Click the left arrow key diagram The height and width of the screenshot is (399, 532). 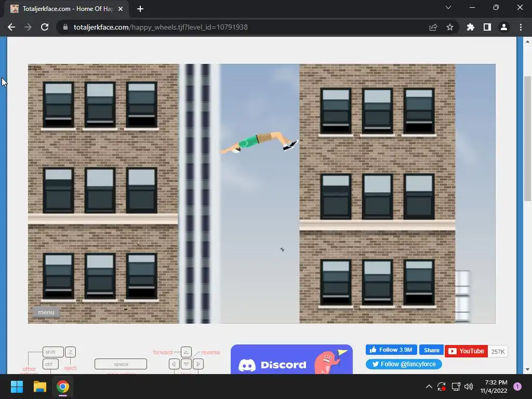coord(174,364)
